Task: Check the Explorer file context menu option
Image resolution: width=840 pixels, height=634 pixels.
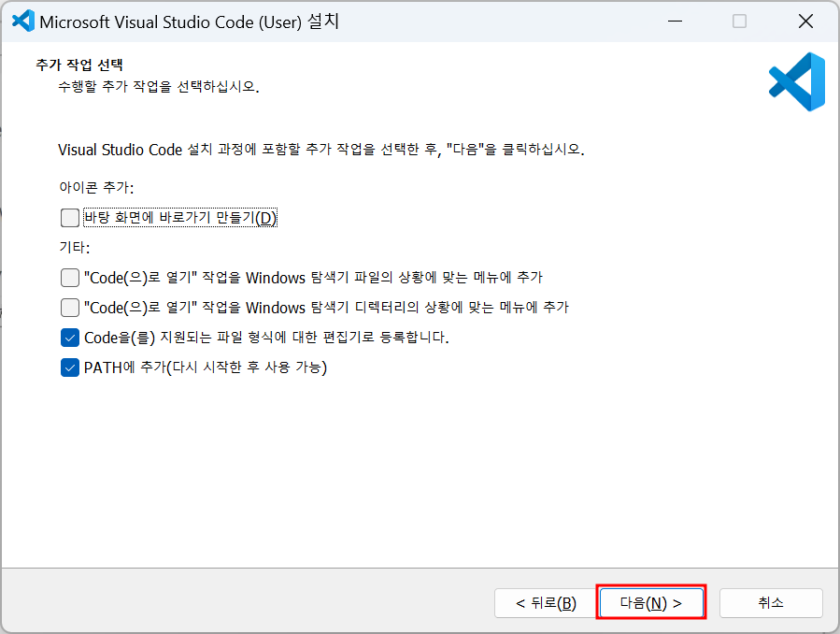Action: [x=70, y=278]
